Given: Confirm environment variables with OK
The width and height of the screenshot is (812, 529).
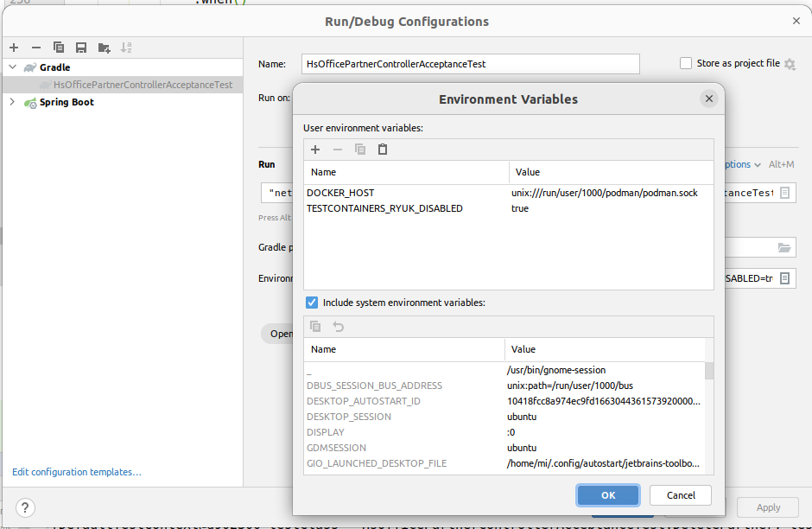Looking at the screenshot, I should point(608,495).
